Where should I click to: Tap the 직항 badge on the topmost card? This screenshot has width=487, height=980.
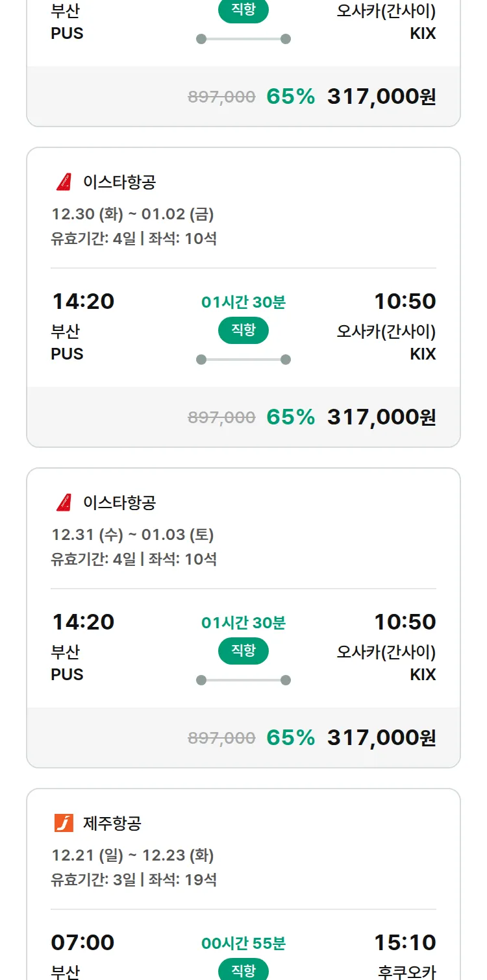click(243, 11)
